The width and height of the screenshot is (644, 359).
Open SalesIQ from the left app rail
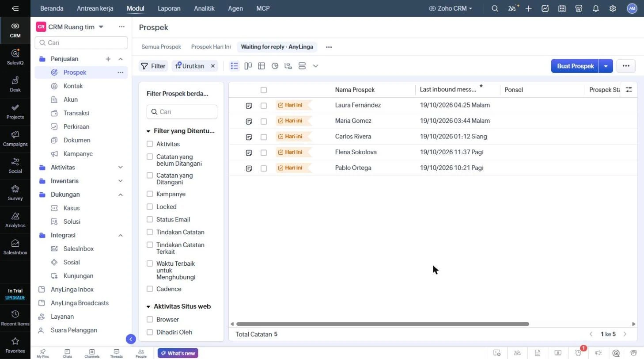(x=15, y=57)
